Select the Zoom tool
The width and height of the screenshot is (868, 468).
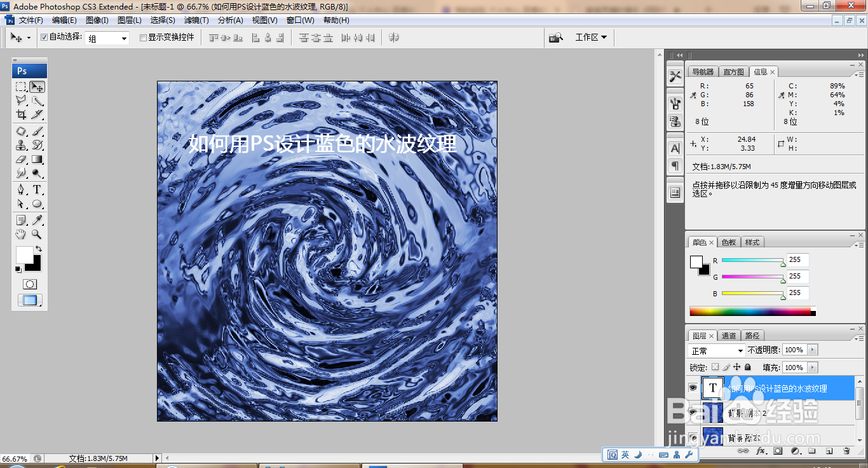coord(37,234)
